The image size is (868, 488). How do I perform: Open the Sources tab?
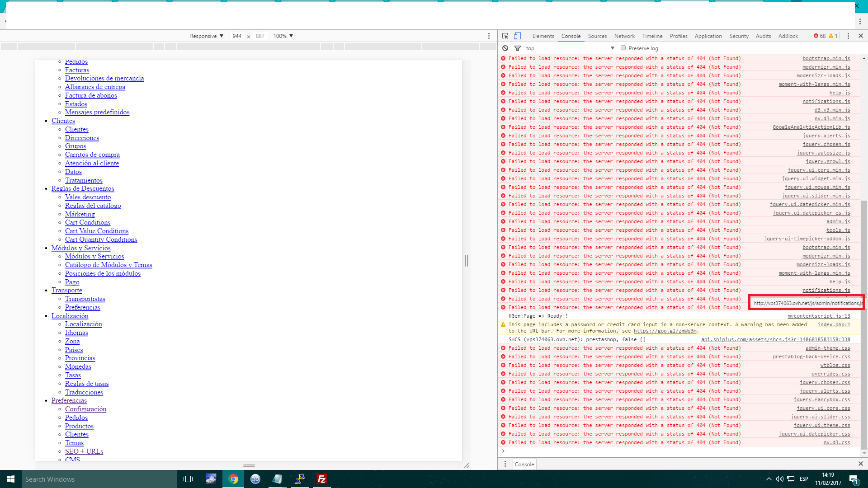click(597, 36)
